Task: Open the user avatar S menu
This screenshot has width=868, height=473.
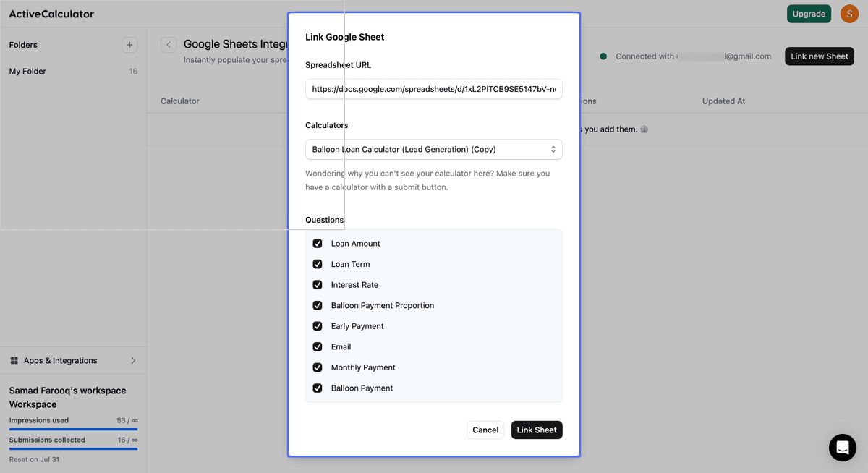Action: (849, 14)
